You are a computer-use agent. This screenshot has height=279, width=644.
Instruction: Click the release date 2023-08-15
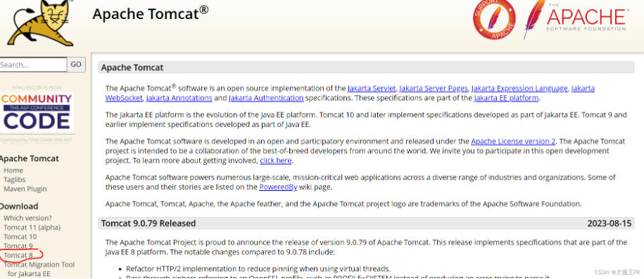point(609,223)
